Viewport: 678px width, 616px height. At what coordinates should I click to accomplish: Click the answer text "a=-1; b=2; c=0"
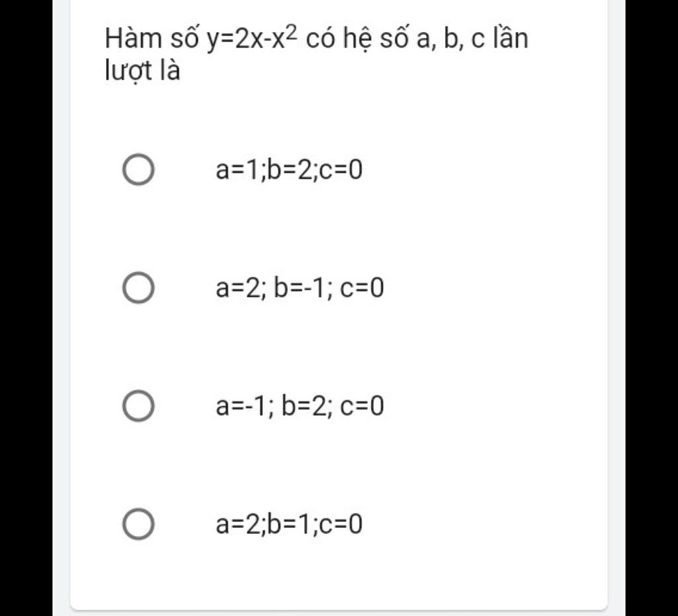299,407
